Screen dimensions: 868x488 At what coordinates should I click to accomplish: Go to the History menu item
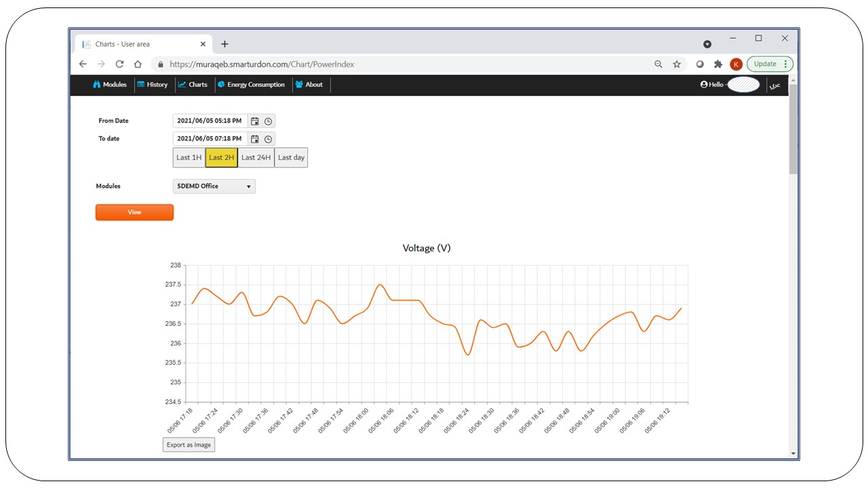[153, 85]
